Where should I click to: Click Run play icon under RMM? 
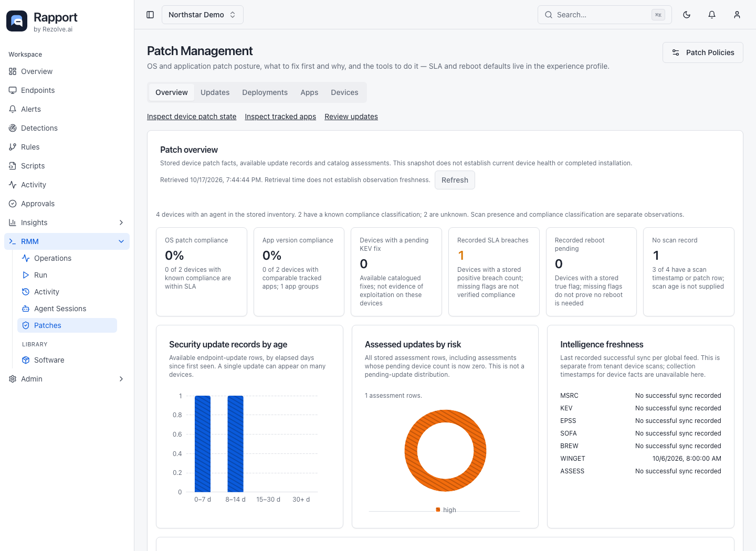pos(26,275)
